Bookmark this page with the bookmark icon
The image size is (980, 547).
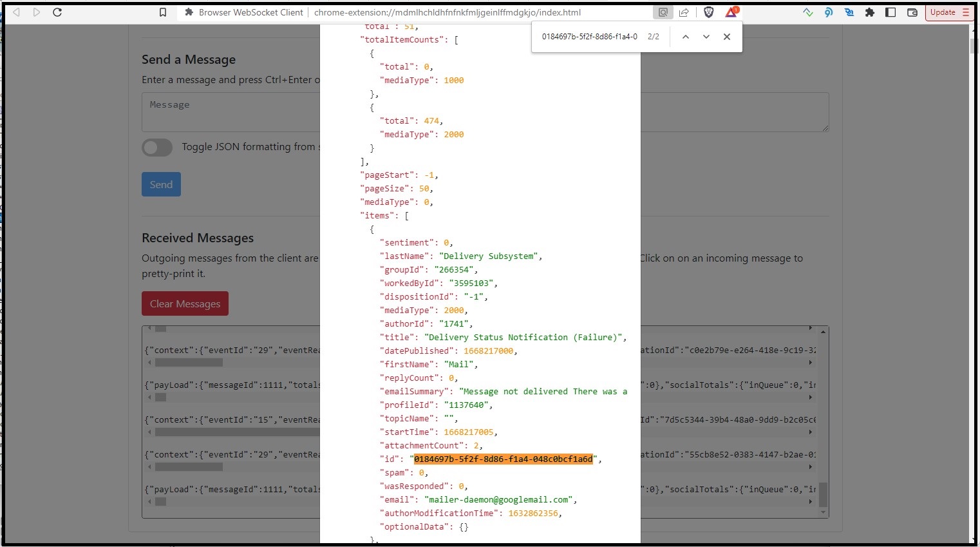(163, 12)
